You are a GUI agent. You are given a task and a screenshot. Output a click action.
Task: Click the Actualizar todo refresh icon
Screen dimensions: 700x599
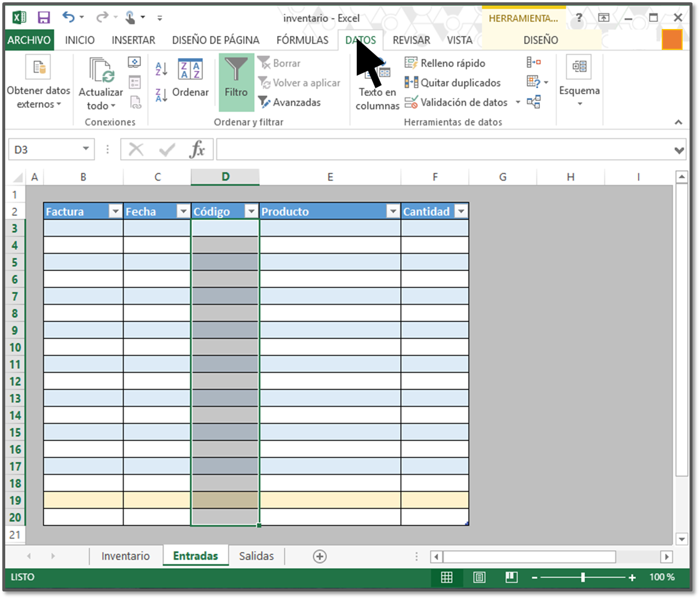pos(101,71)
